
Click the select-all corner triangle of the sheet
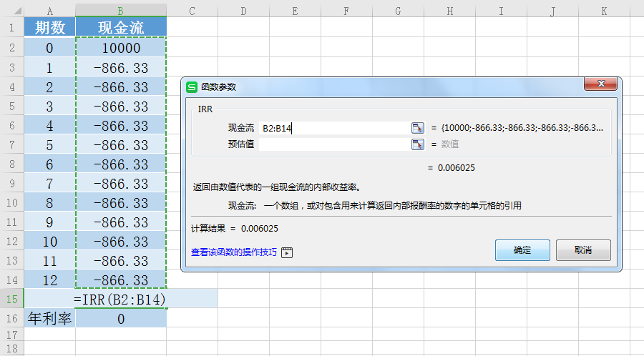(18, 11)
